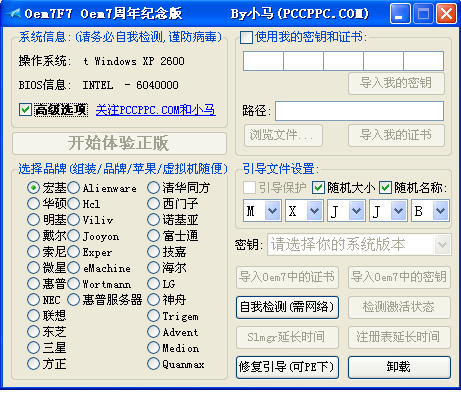Open the 关注PCCPPC.COM和小马 link
This screenshot has width=461, height=393.
coord(156,110)
